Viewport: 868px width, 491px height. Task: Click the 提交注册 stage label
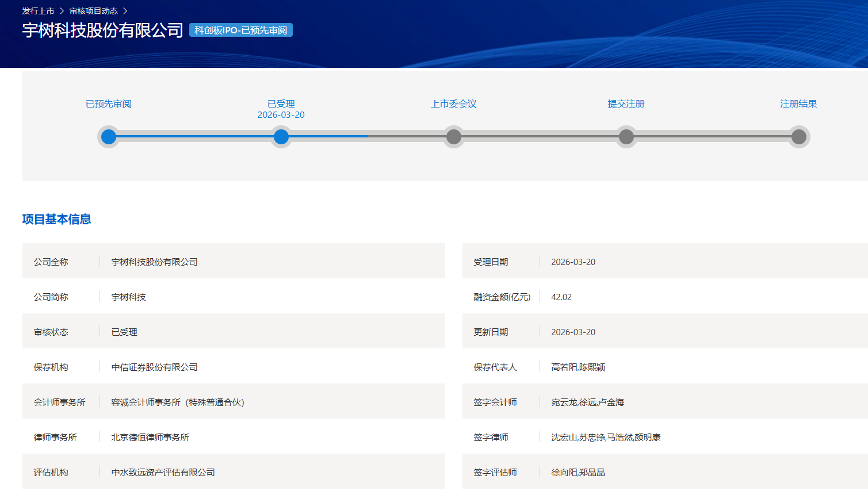pos(626,104)
